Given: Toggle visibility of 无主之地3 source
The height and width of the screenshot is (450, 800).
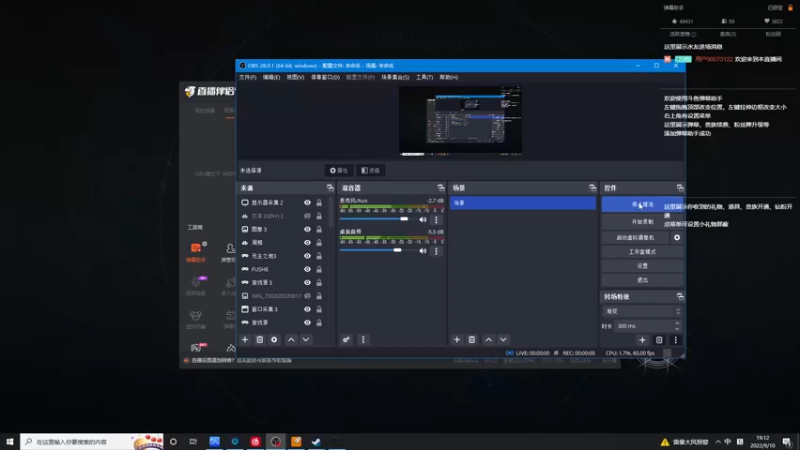Looking at the screenshot, I should tap(307, 256).
